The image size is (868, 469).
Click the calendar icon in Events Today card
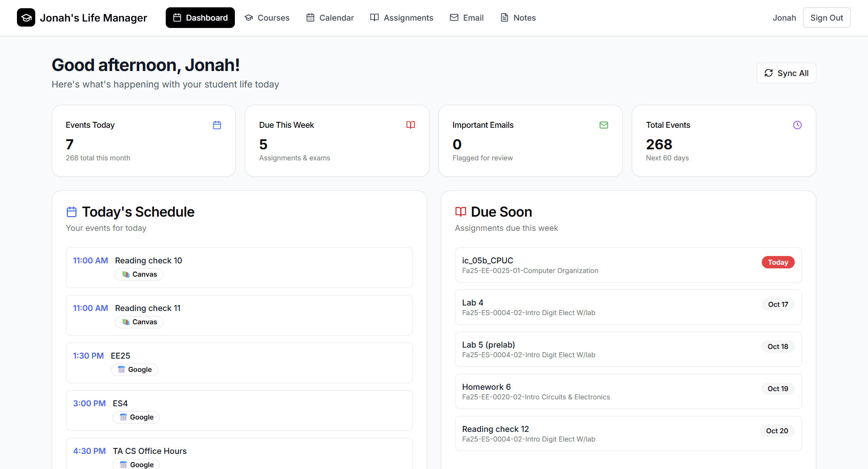pyautogui.click(x=217, y=125)
